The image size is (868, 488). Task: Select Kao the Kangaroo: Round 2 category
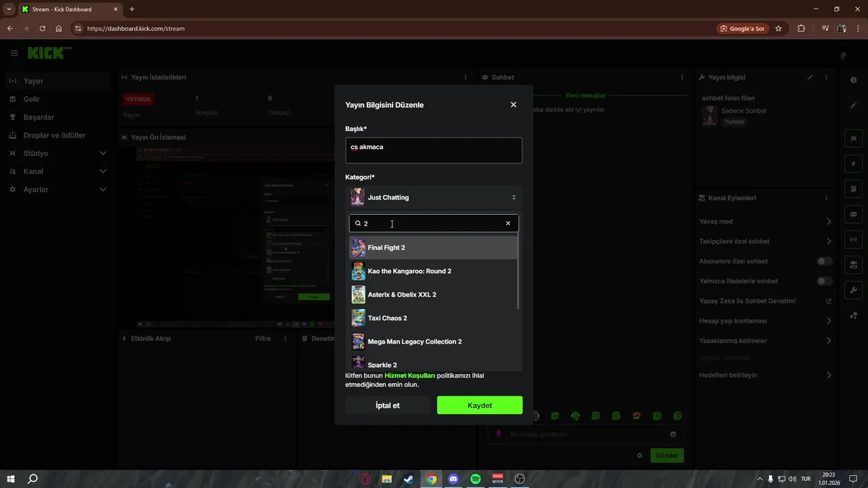433,271
